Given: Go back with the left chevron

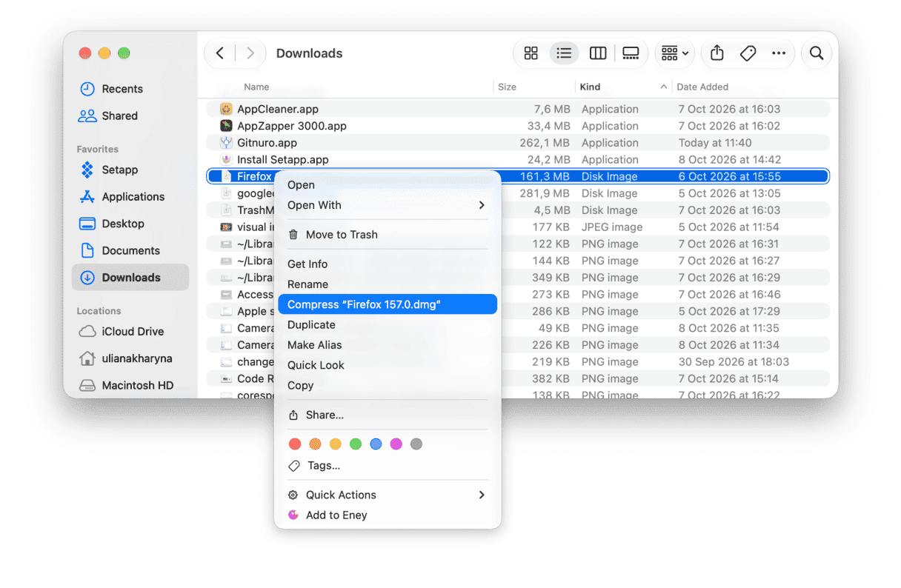Looking at the screenshot, I should [x=220, y=53].
